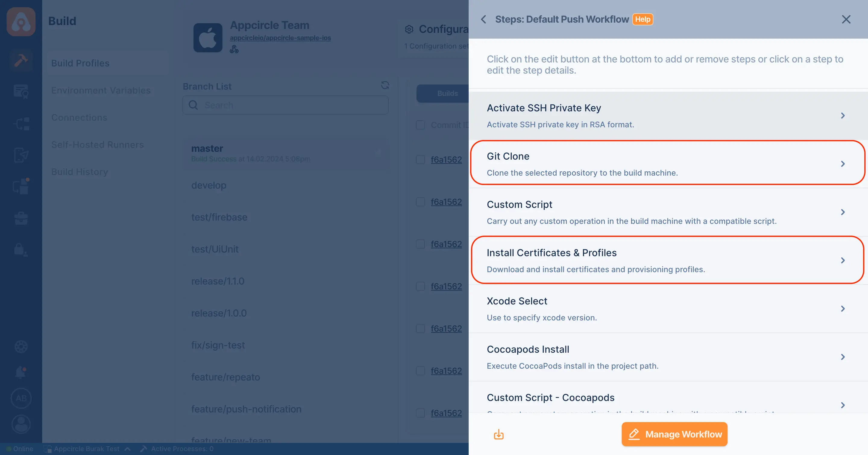868x455 pixels.
Task: Open the AB avatar icon in sidebar
Action: click(x=21, y=398)
